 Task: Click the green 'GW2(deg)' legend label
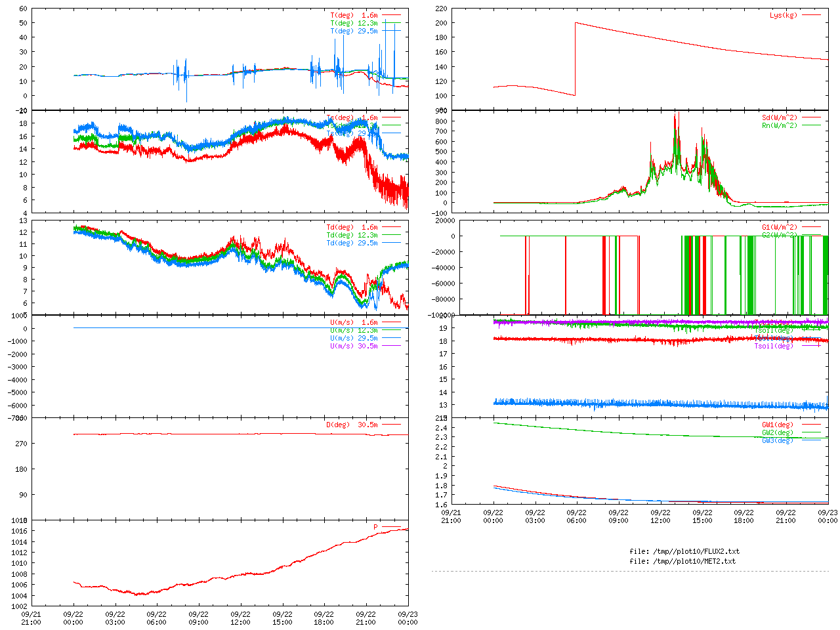(778, 432)
